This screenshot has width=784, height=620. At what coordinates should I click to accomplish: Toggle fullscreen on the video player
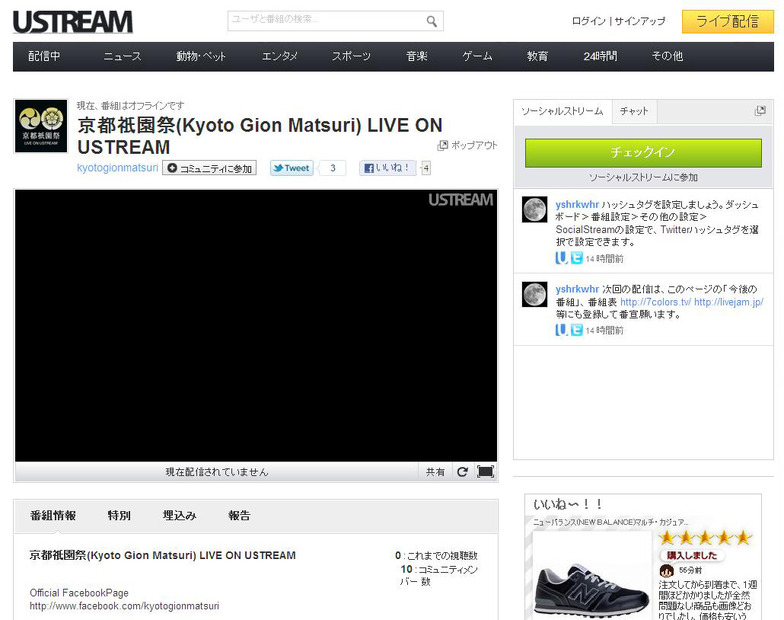click(486, 472)
